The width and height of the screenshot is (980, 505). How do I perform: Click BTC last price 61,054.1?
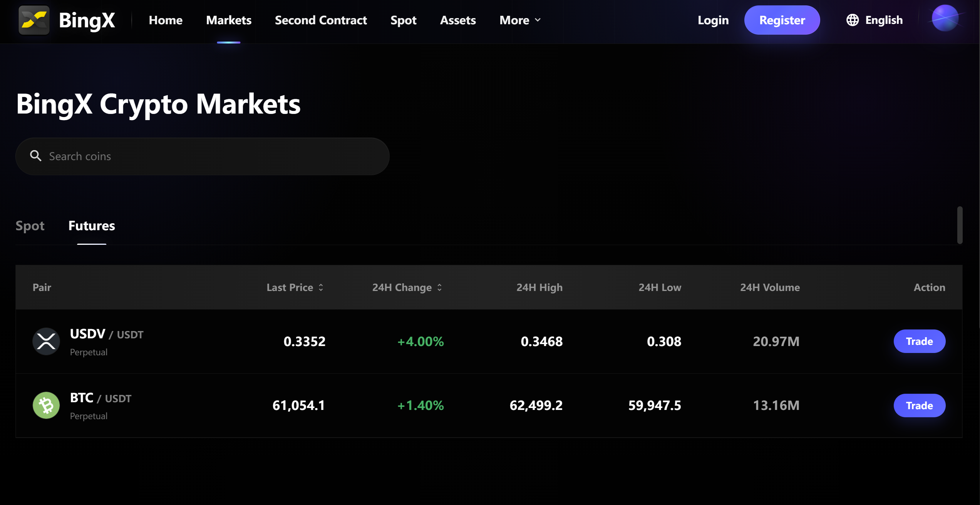pos(298,405)
